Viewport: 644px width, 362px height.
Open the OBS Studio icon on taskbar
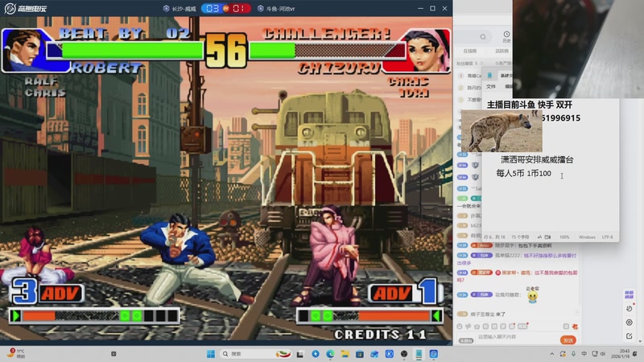click(404, 354)
